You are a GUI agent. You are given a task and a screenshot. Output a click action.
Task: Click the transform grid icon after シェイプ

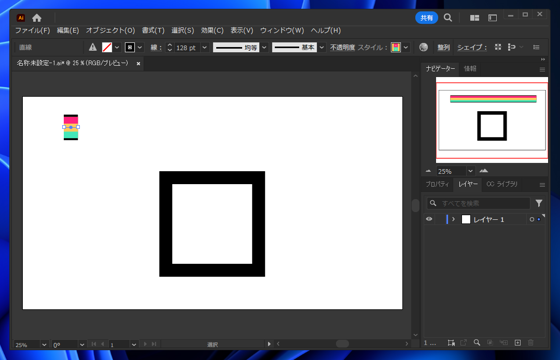pyautogui.click(x=498, y=47)
